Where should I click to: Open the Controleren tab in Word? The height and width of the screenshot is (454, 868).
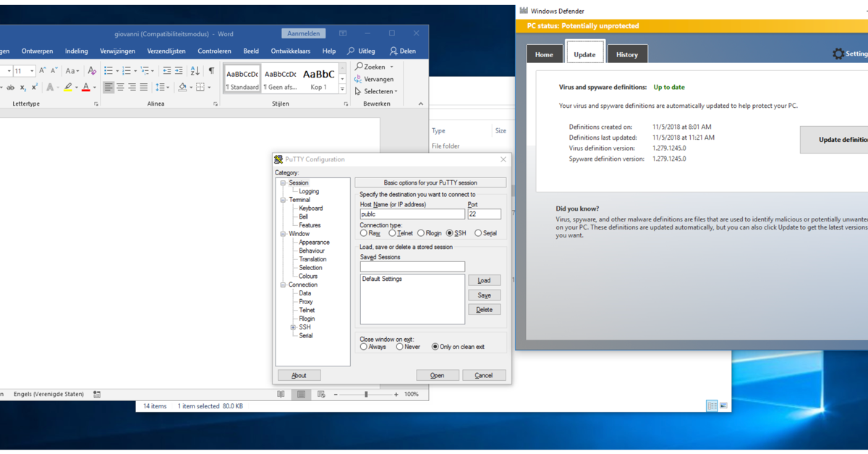(215, 51)
